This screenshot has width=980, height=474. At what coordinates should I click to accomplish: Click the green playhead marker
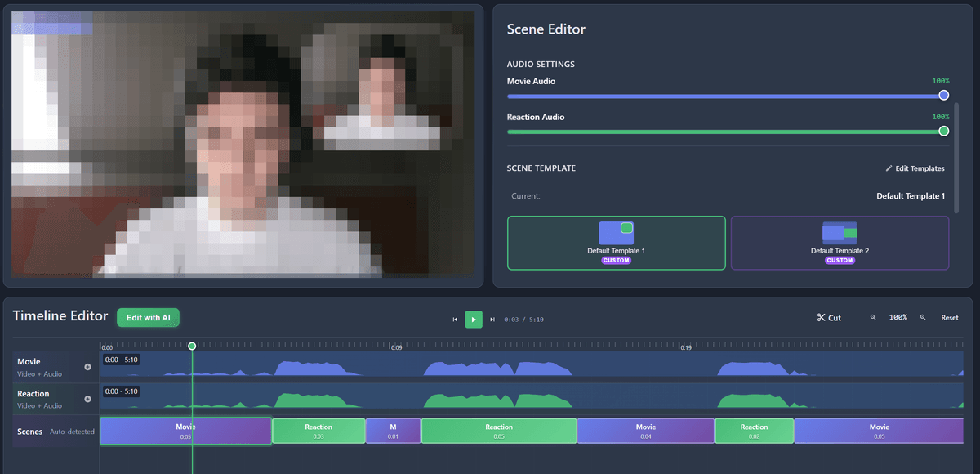(x=192, y=347)
